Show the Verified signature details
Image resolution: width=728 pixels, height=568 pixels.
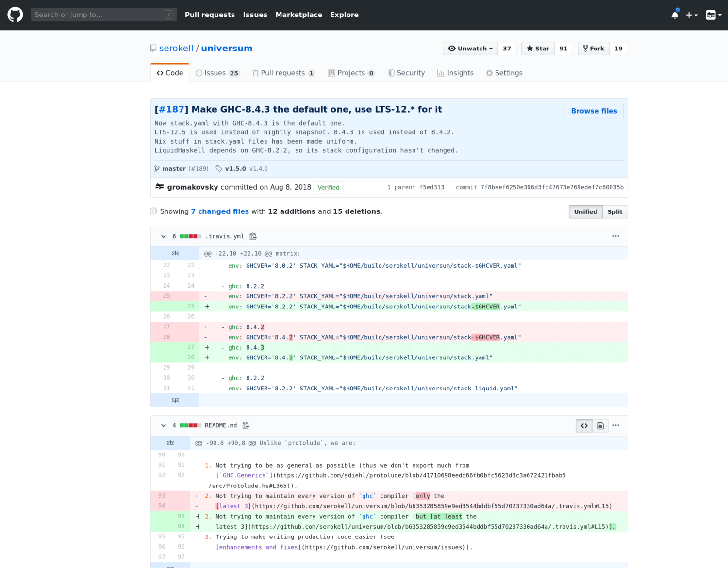coord(329,187)
